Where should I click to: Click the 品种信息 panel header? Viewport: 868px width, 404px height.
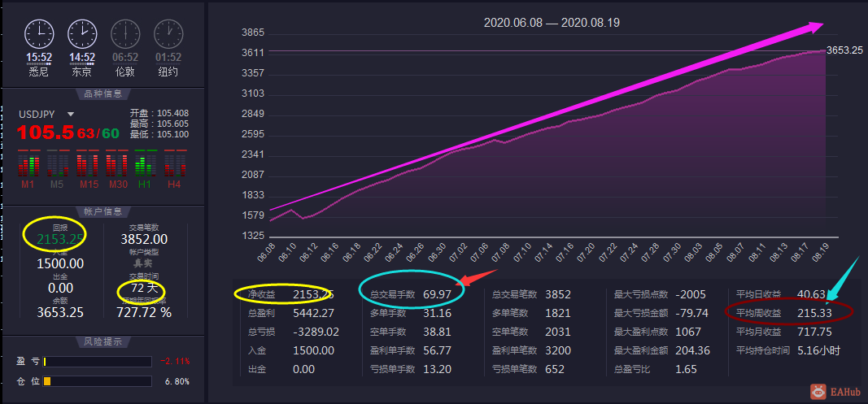click(103, 93)
